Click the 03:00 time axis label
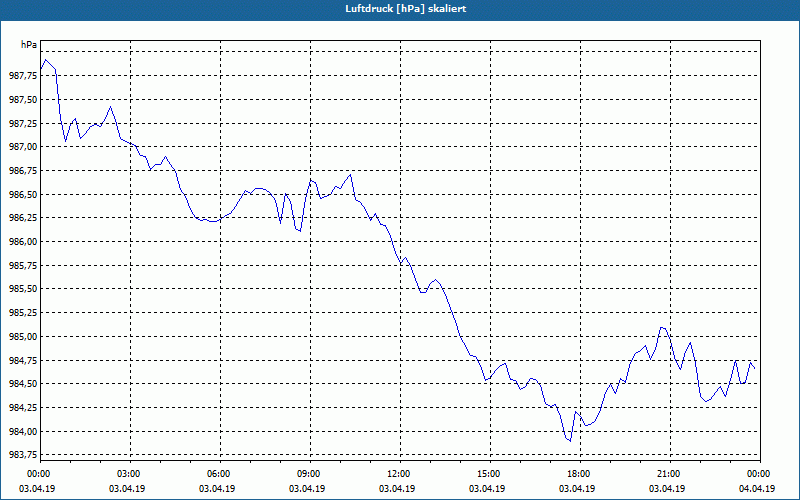This screenshot has height=500, width=800. pos(131,474)
